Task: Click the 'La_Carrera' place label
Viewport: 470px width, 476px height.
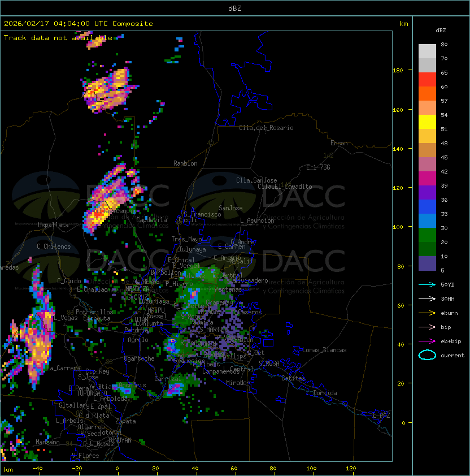Action: [64, 368]
